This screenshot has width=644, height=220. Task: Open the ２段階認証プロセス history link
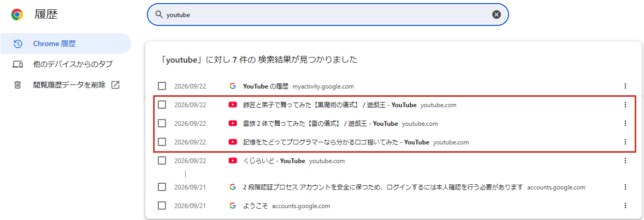coord(383,187)
